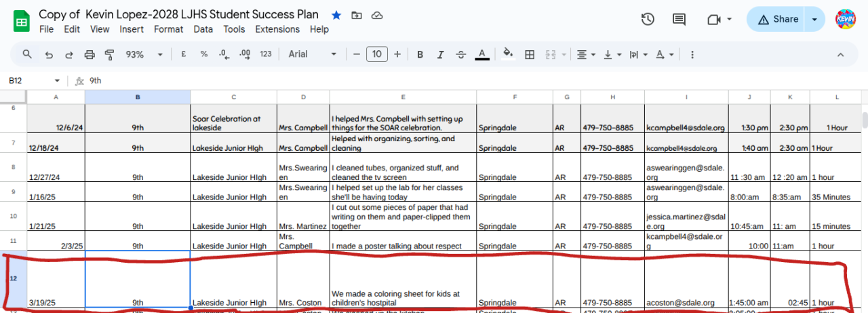Open the Help menu
The width and height of the screenshot is (868, 313).
(x=319, y=29)
